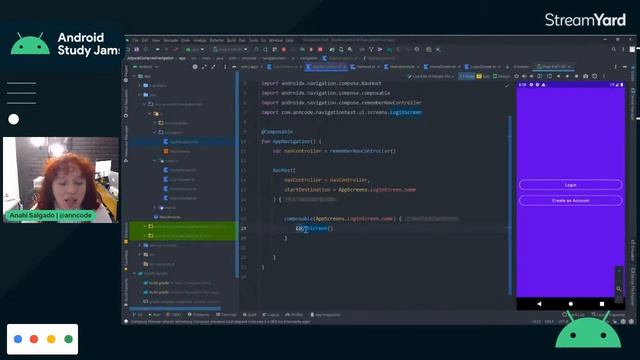Switch editor to Code view mode
The width and height of the screenshot is (640, 360).
click(467, 76)
